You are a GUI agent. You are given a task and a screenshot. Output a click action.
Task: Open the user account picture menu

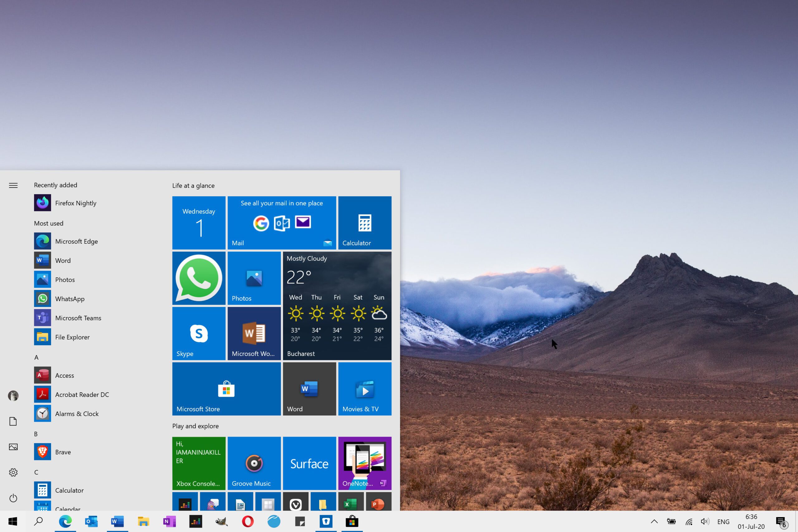[13, 395]
